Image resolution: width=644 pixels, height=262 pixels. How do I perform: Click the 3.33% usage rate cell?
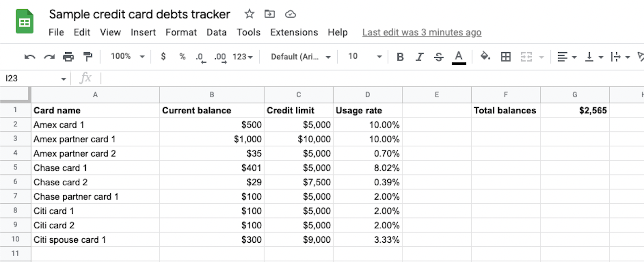pyautogui.click(x=367, y=239)
